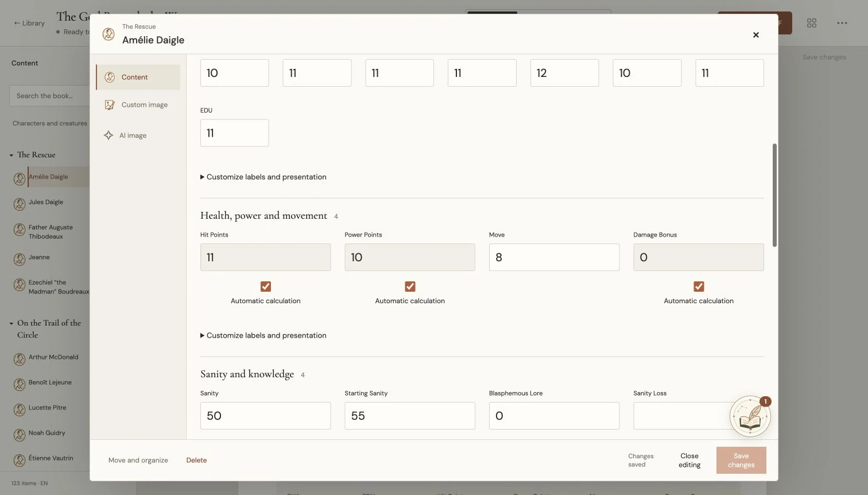Click the Move input field
Image resolution: width=868 pixels, height=495 pixels.
(554, 257)
